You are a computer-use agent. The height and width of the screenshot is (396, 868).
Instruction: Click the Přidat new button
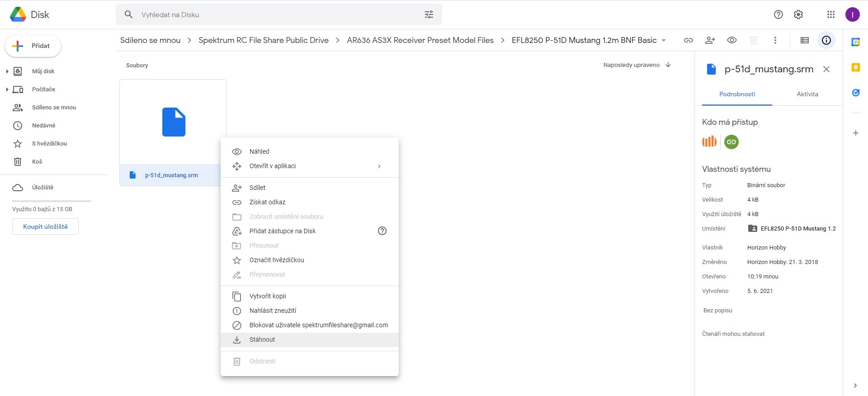point(33,46)
